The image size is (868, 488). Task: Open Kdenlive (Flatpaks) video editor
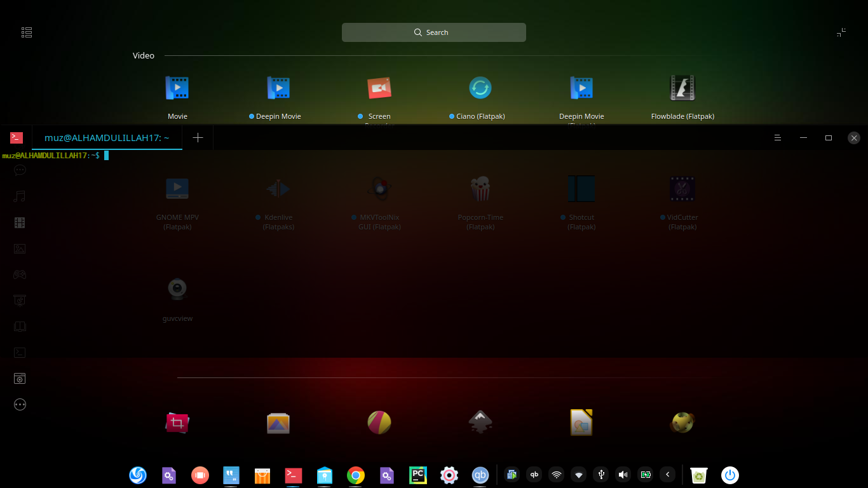(x=278, y=189)
